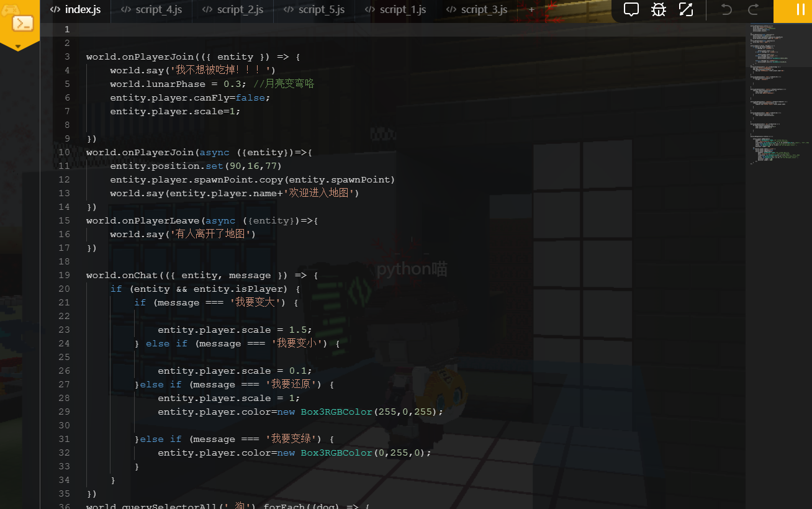
Task: Click line number 10 in the gutter
Action: (x=64, y=152)
